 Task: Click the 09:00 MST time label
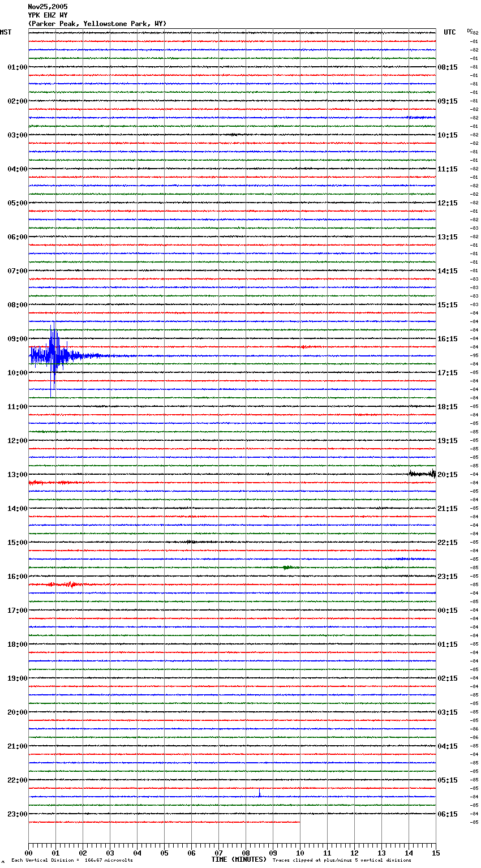(x=18, y=339)
